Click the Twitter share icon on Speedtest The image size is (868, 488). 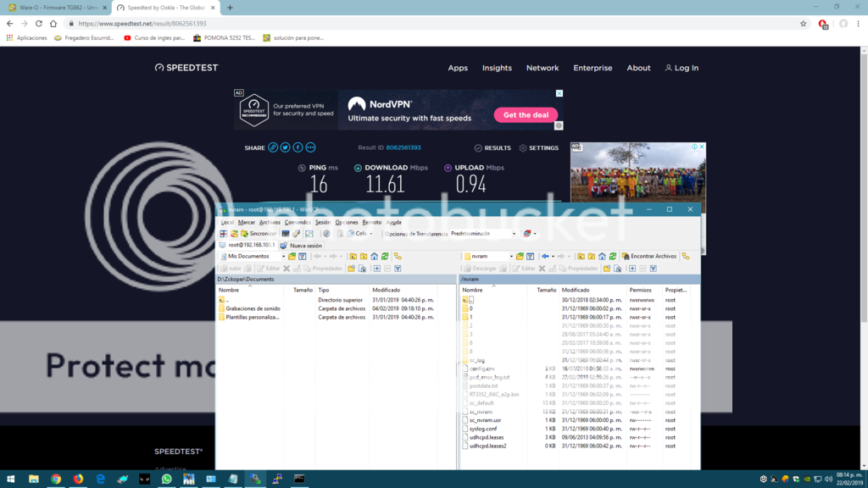click(286, 147)
